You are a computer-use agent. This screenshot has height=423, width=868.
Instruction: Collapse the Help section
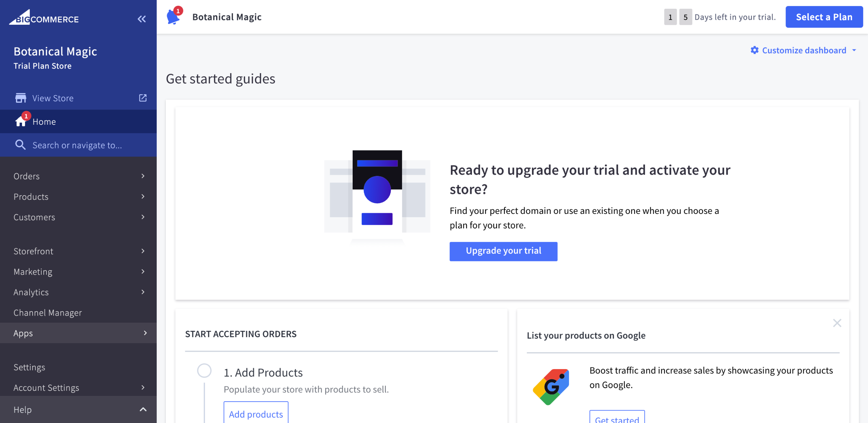tap(143, 409)
